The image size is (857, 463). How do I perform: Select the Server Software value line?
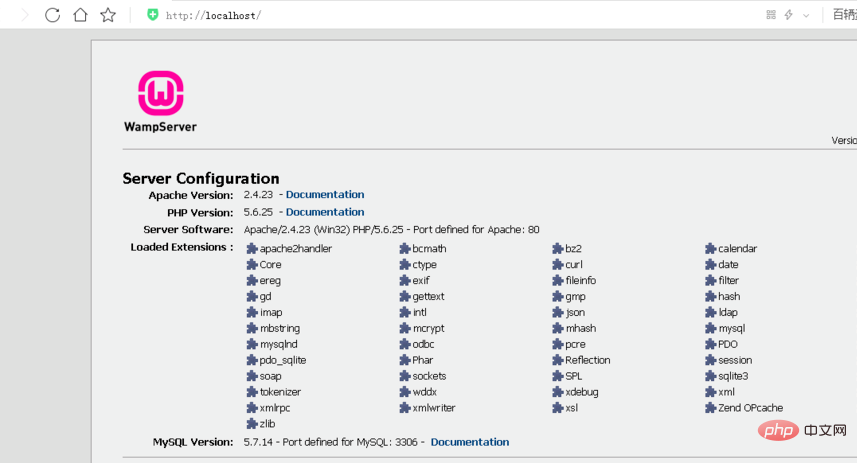coord(391,230)
